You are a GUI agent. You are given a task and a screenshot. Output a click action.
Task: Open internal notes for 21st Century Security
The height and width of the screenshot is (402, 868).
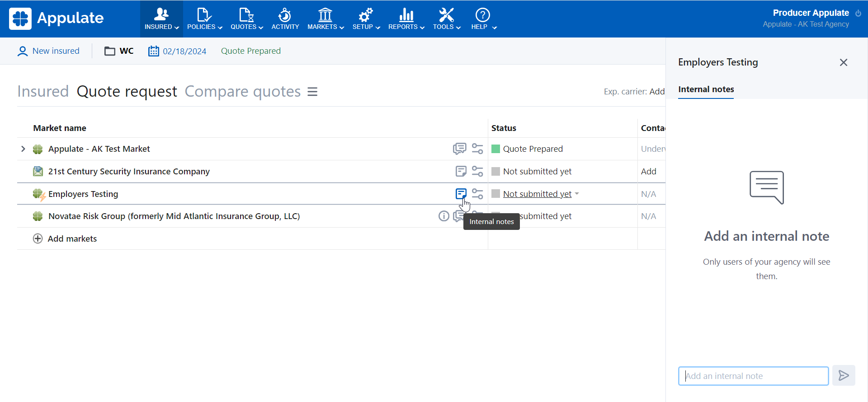tap(461, 171)
